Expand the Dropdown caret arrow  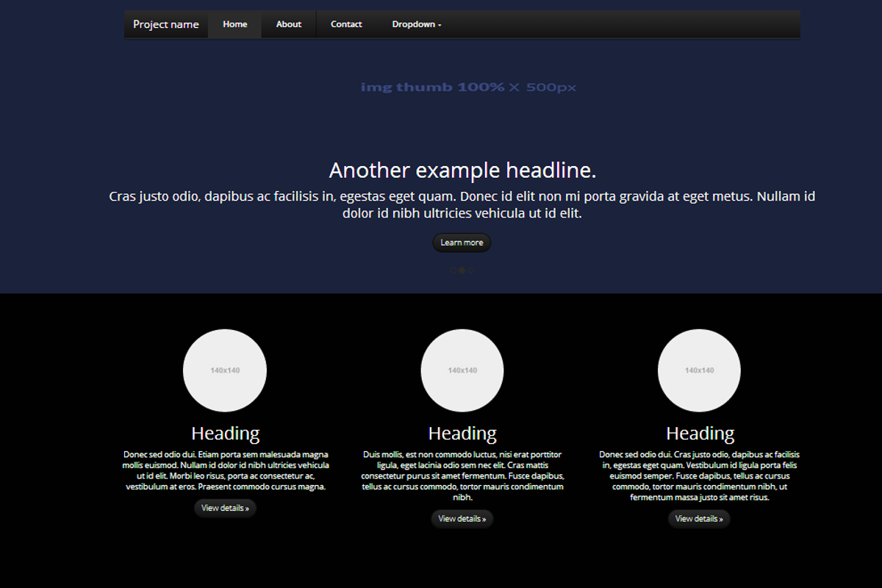439,24
